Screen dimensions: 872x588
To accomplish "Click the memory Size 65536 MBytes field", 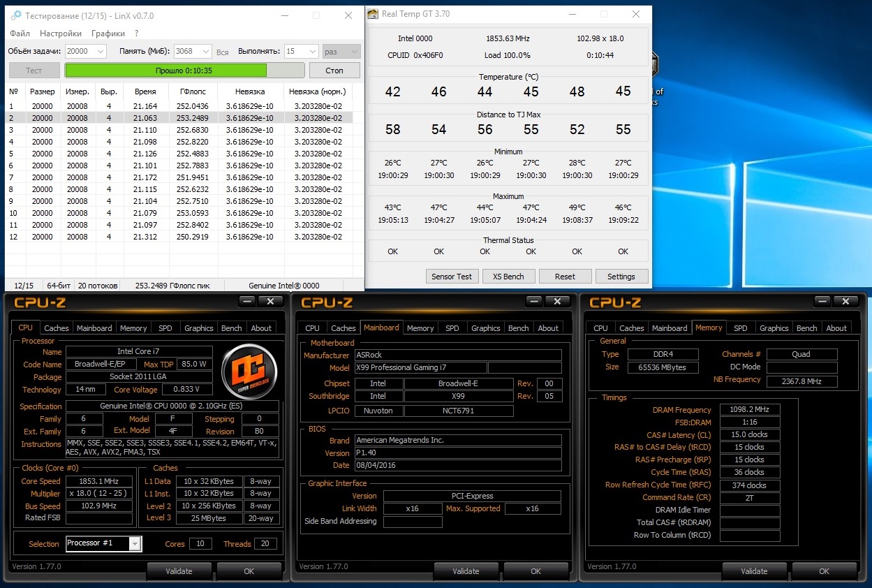I will click(664, 367).
